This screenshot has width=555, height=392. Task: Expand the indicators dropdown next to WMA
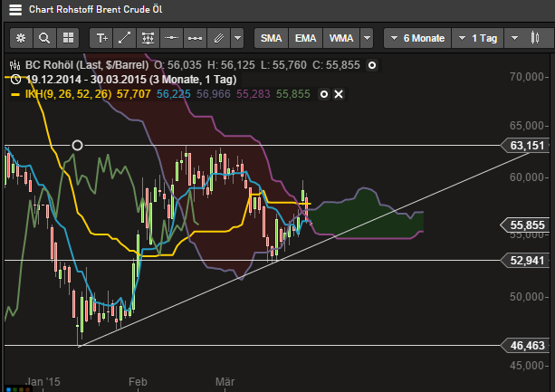[x=367, y=39]
